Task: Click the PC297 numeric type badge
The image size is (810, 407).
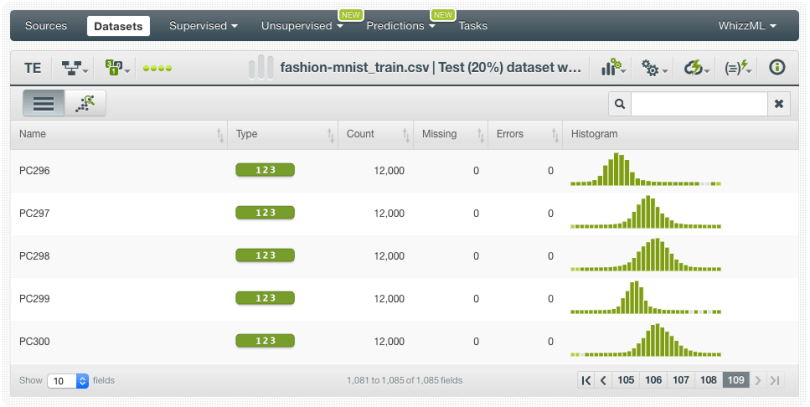Action: [x=265, y=213]
